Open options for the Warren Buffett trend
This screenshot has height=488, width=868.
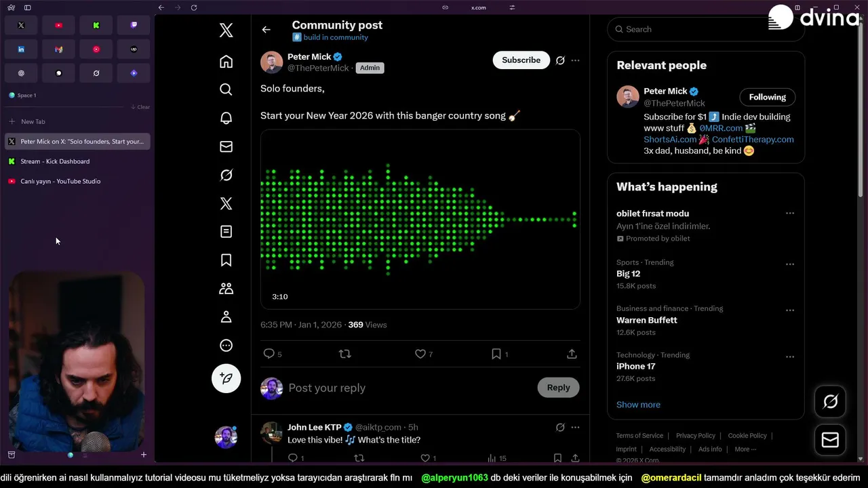click(x=789, y=310)
